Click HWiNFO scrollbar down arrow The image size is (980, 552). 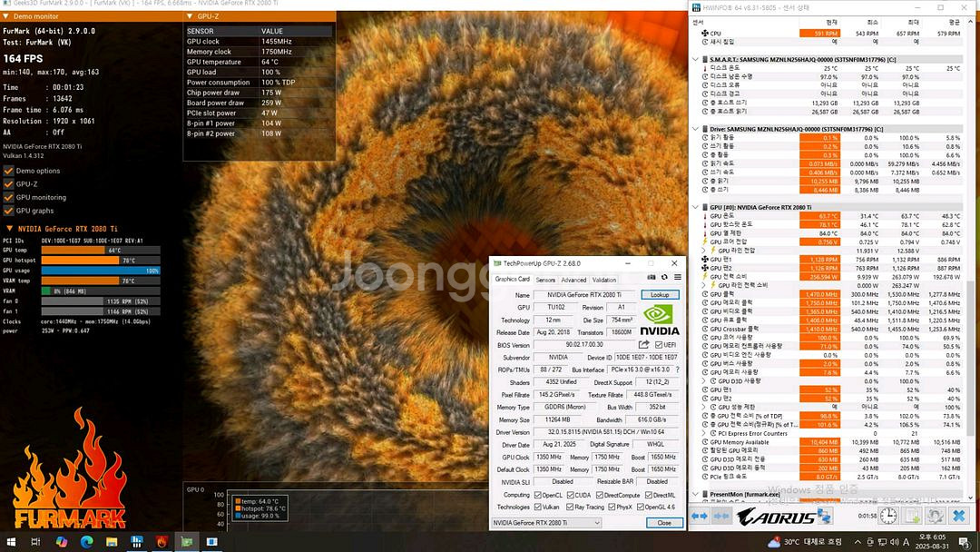[x=971, y=498]
